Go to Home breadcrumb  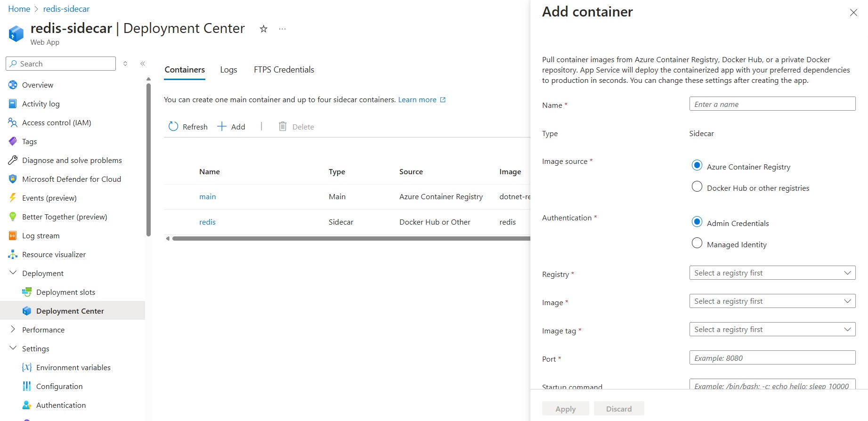pos(19,9)
